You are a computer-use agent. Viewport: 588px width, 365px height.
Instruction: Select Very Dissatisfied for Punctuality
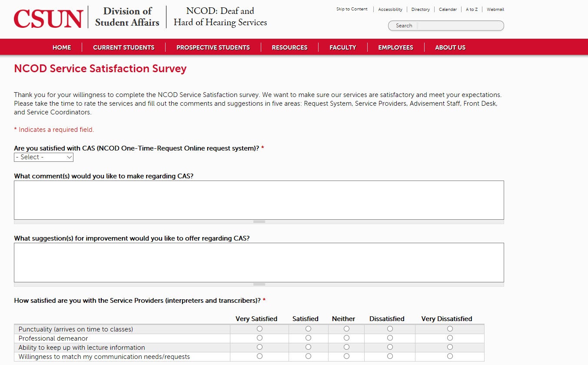(450, 329)
